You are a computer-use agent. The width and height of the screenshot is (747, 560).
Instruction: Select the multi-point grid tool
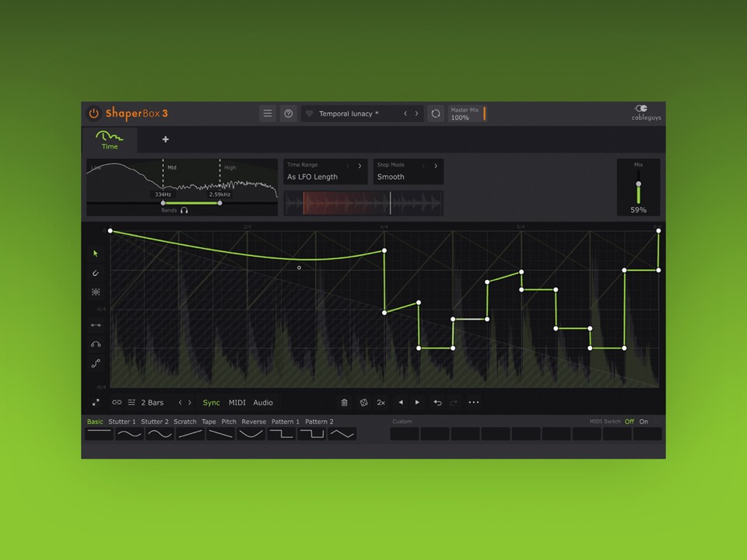point(96,292)
